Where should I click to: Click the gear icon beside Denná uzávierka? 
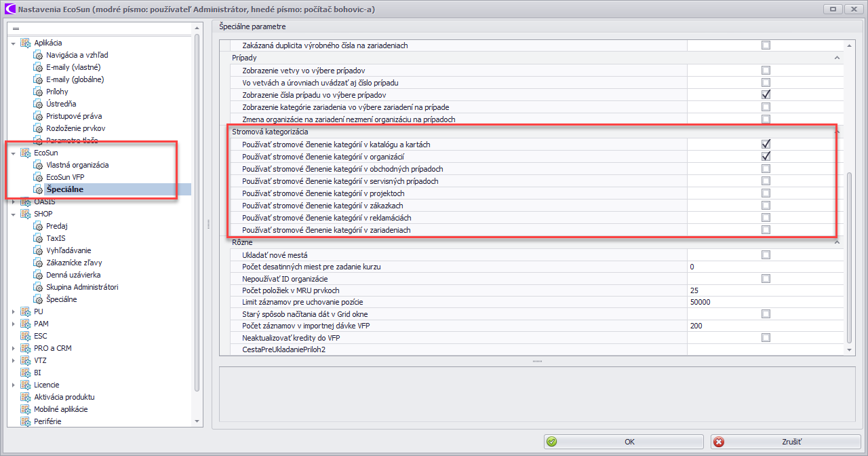tap(39, 275)
